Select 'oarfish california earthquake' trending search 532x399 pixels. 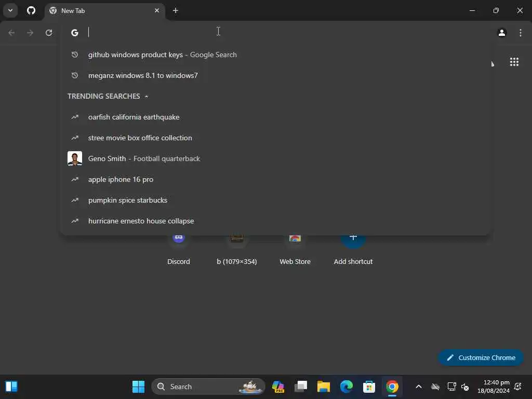click(275, 117)
